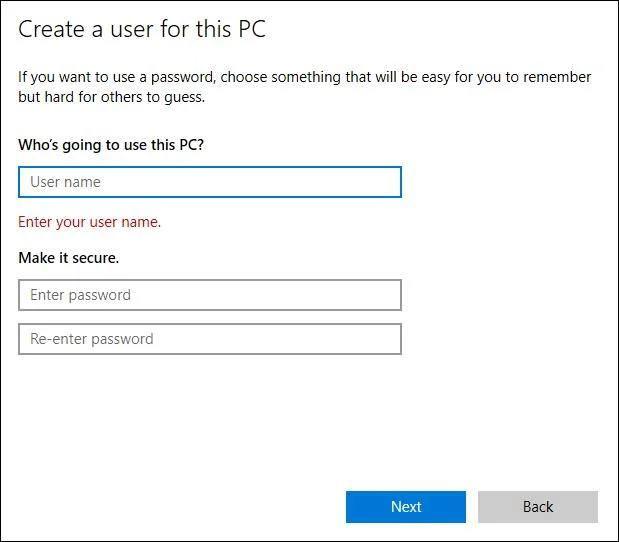
Task: Click the 'Create a user for this PC' heading
Action: point(142,29)
